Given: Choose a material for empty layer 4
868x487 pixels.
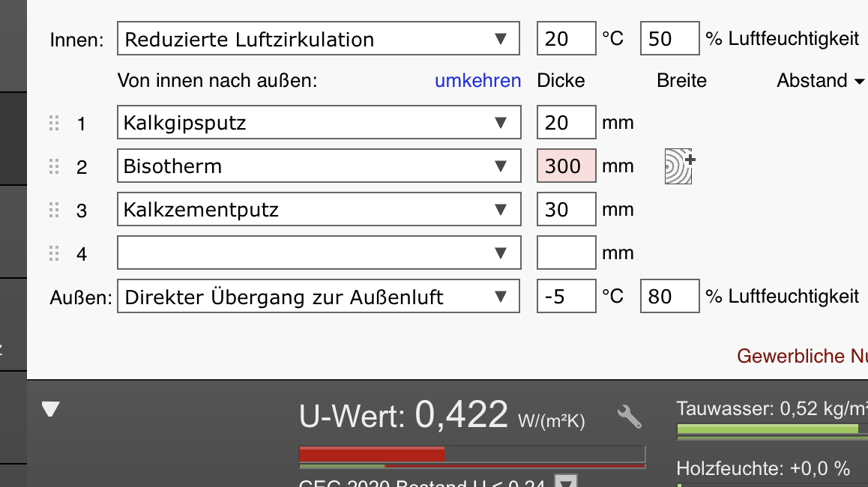Looking at the screenshot, I should coord(319,254).
